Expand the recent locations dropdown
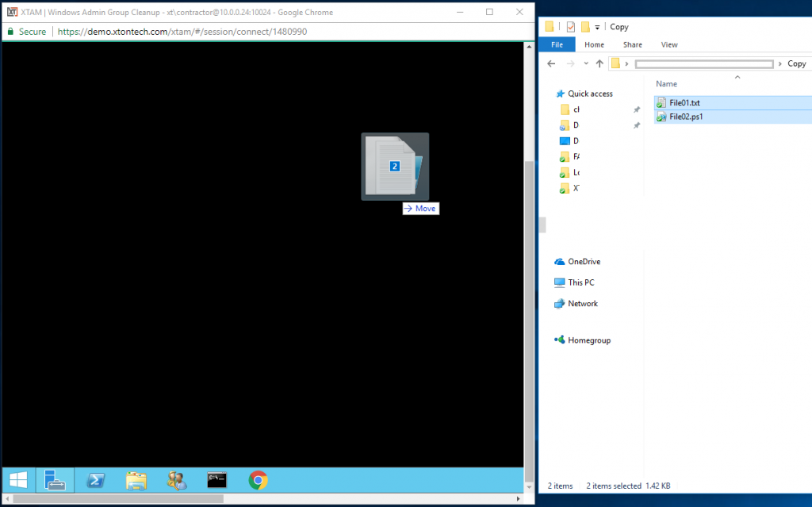This screenshot has width=812, height=507. click(586, 63)
